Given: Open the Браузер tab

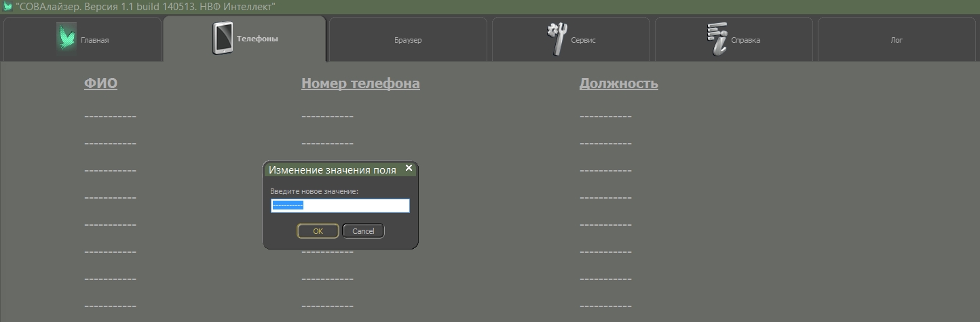Looking at the screenshot, I should tap(408, 40).
